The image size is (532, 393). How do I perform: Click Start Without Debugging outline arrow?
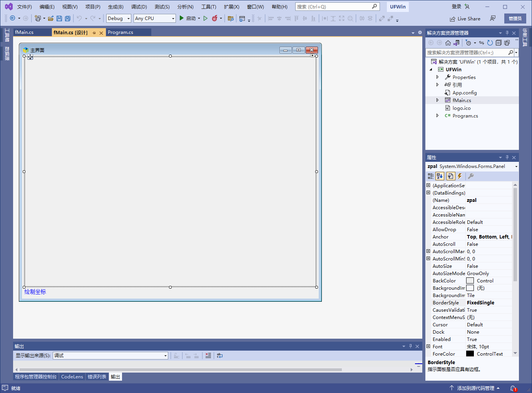pos(206,18)
